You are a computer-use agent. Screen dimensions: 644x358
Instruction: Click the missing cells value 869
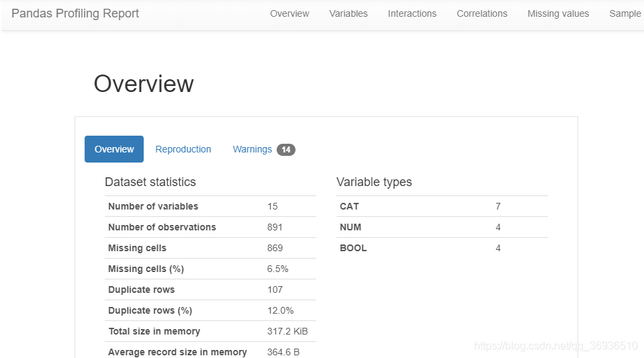coord(275,249)
